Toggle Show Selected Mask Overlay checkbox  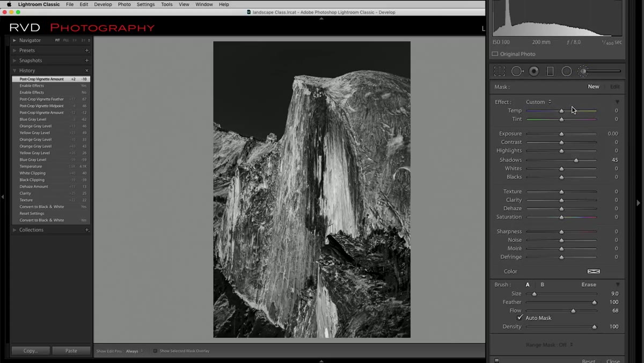coord(155,351)
